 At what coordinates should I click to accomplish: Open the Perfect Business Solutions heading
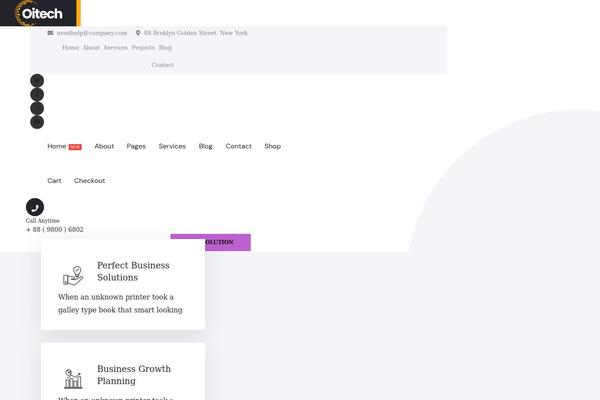tap(133, 271)
